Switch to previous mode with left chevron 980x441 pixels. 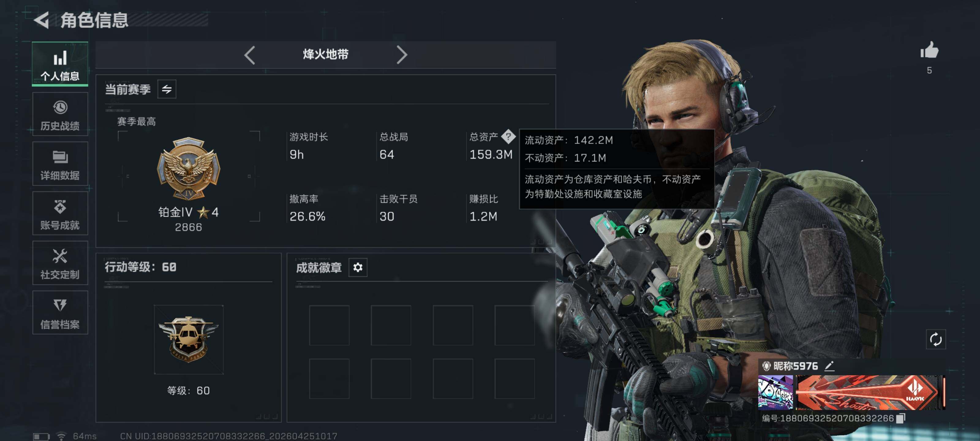[x=250, y=55]
